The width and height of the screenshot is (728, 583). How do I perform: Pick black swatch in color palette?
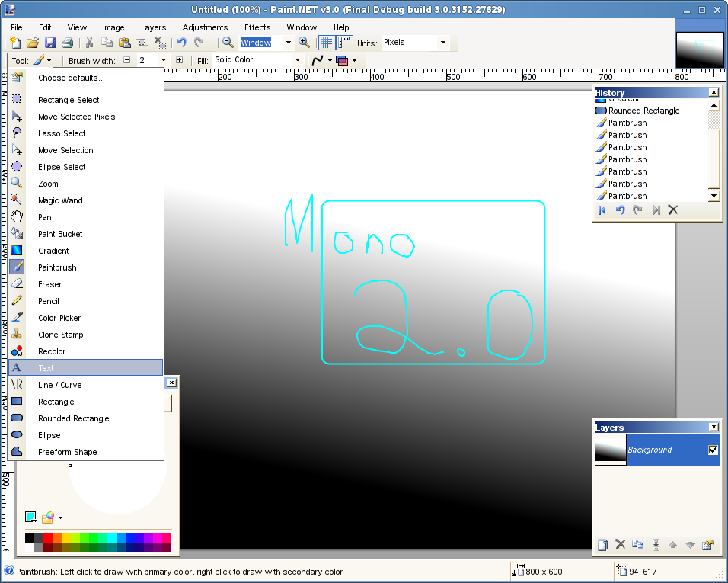click(29, 538)
